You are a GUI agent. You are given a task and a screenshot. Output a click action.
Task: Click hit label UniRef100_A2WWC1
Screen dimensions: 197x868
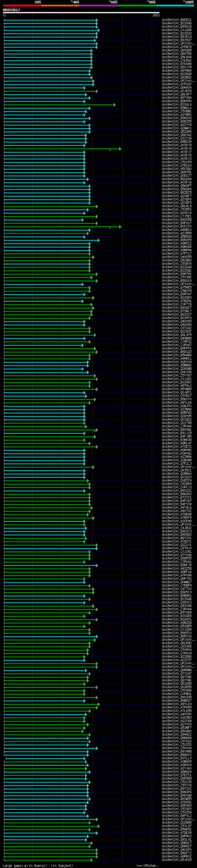(176, 128)
